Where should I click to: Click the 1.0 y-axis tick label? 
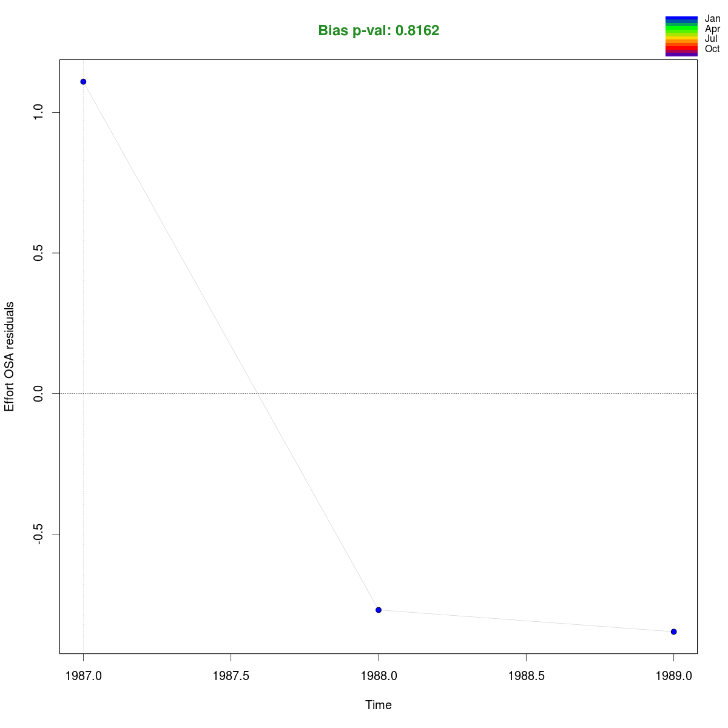(x=38, y=112)
